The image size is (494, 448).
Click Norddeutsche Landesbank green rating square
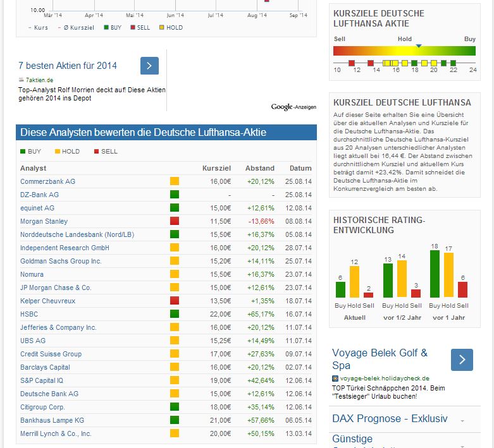[x=174, y=234]
